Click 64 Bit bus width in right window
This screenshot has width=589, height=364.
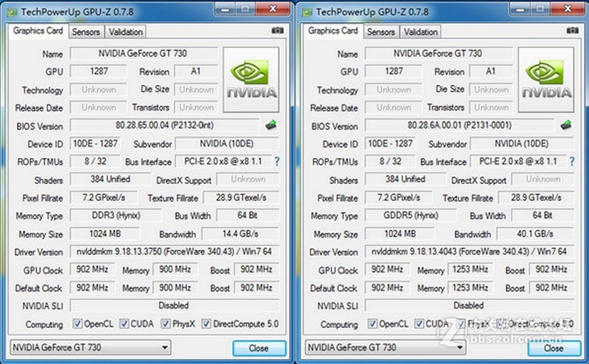pyautogui.click(x=543, y=215)
